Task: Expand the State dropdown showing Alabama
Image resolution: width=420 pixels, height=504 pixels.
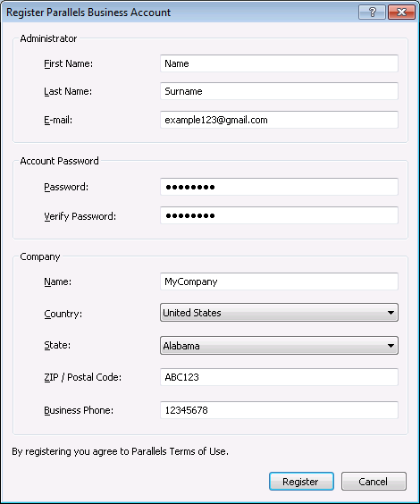Action: click(279, 346)
